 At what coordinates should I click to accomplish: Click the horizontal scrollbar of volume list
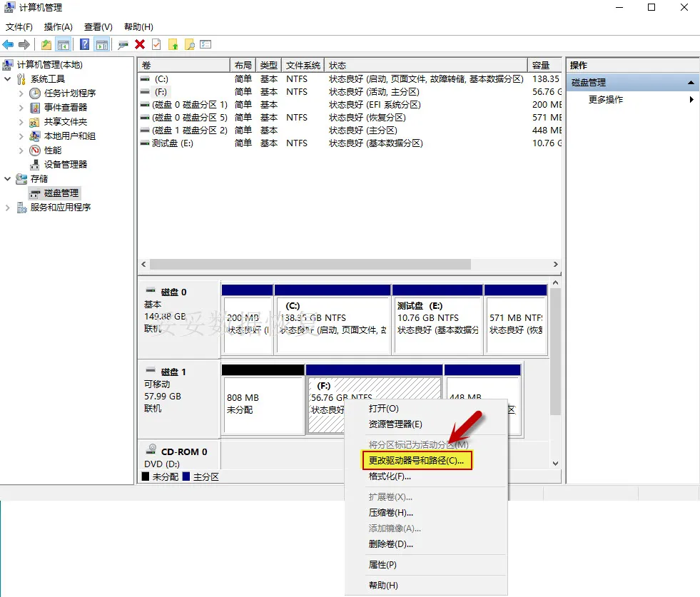pyautogui.click(x=310, y=264)
